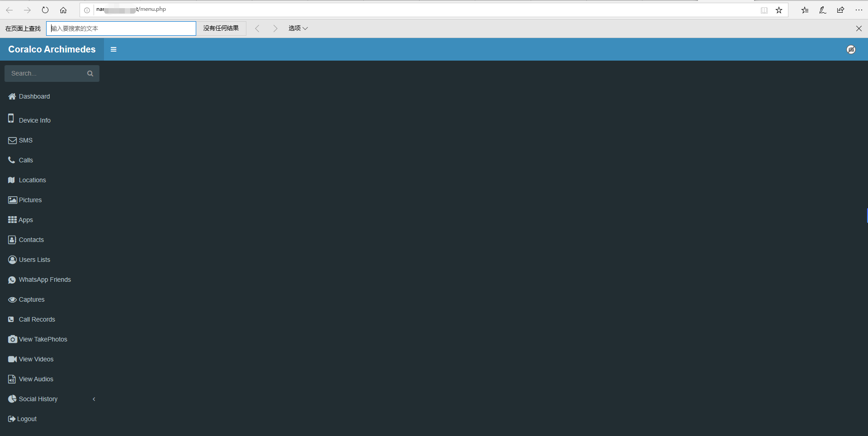868x436 pixels.
Task: Open reading view icon in address bar
Action: [764, 10]
